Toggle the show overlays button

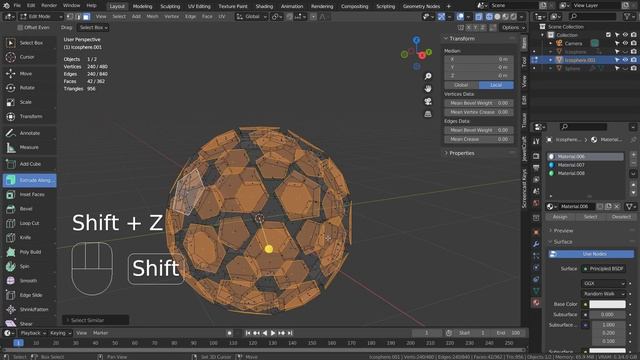tap(460, 17)
